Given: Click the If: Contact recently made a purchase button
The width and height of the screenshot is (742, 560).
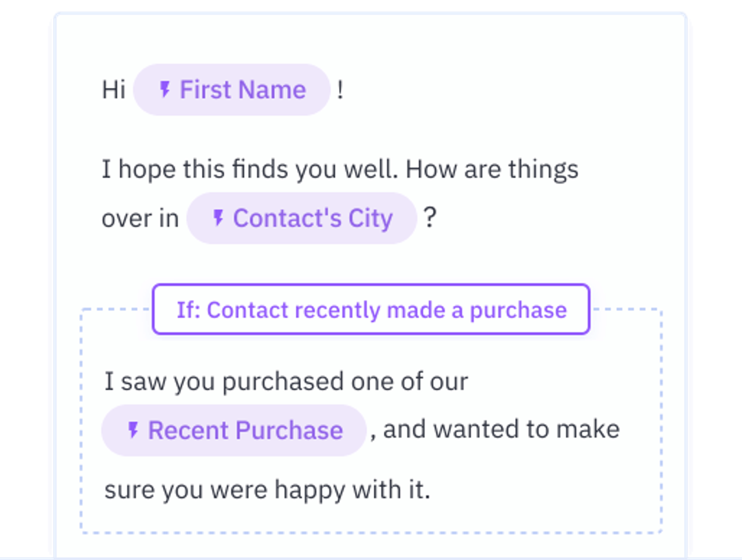Looking at the screenshot, I should tap(371, 310).
